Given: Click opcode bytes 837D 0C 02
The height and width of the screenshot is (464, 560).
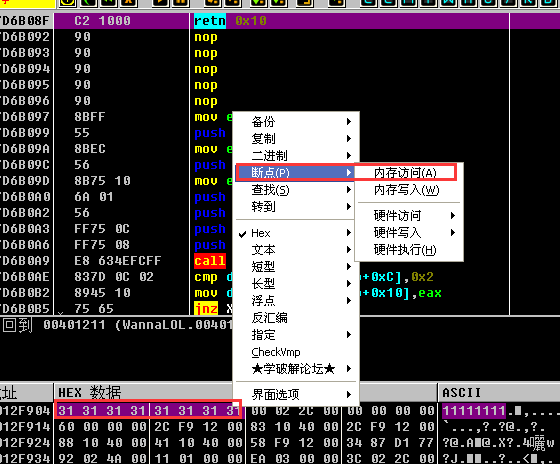Looking at the screenshot, I should (114, 277).
